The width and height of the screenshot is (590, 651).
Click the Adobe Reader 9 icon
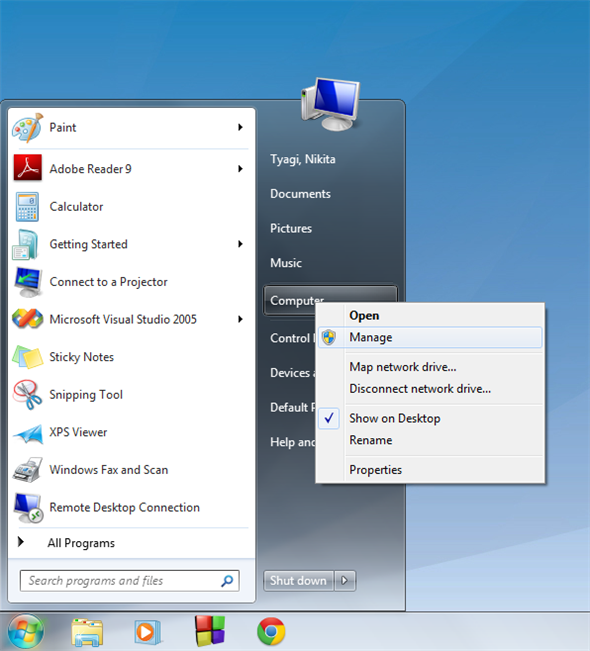coord(27,168)
